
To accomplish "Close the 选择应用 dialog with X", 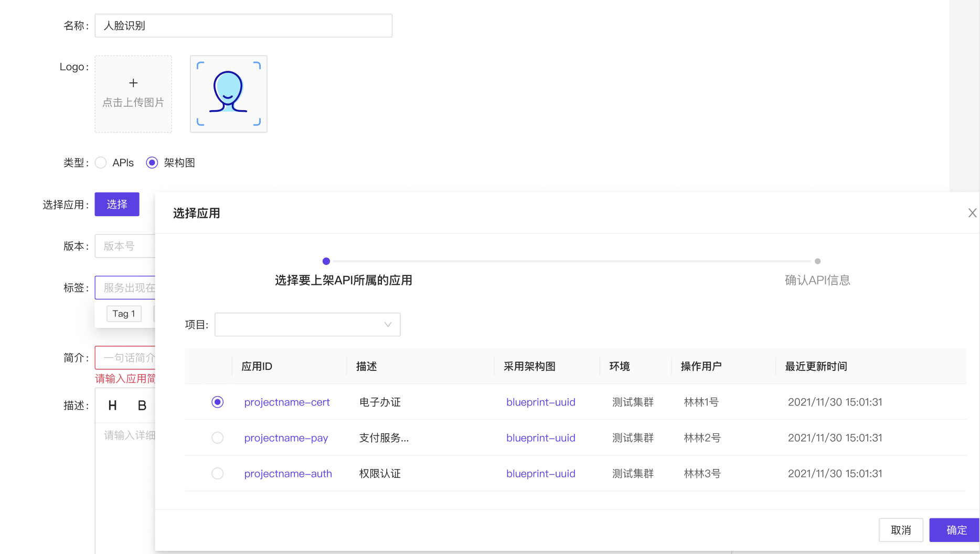I will click(972, 213).
